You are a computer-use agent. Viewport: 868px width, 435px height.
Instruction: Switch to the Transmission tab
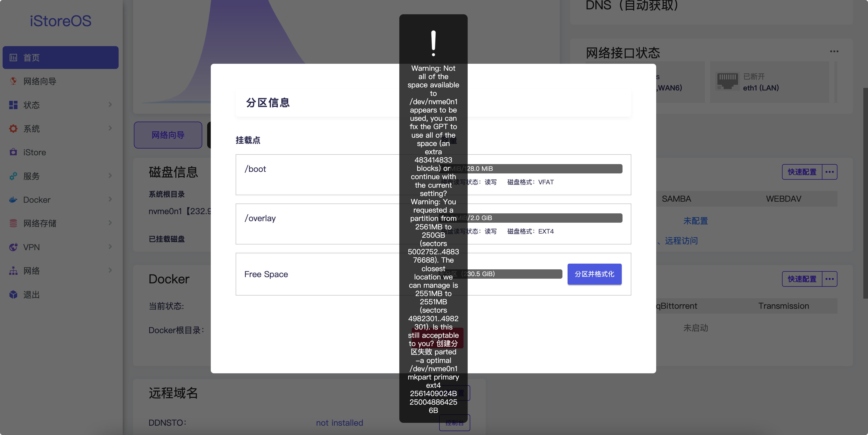click(x=784, y=306)
